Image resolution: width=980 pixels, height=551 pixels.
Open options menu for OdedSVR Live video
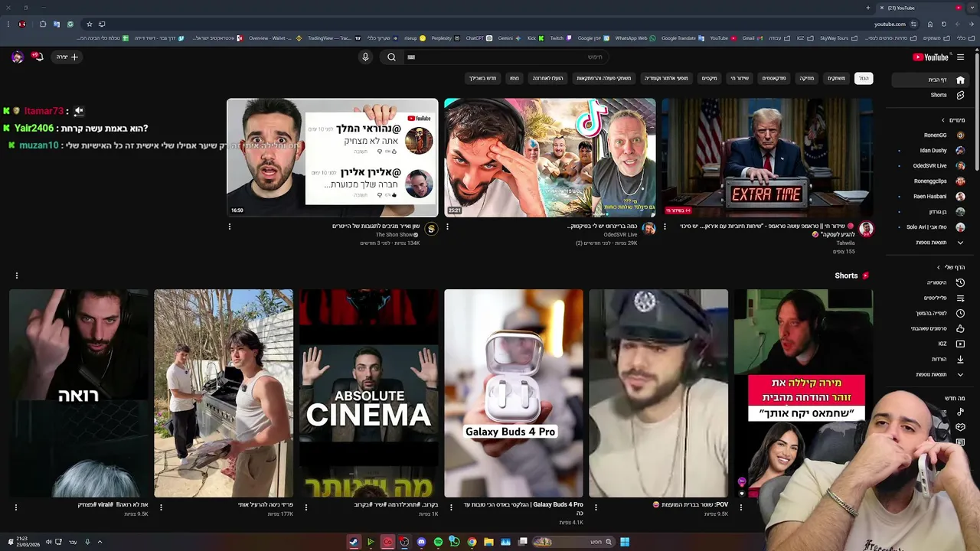(447, 227)
